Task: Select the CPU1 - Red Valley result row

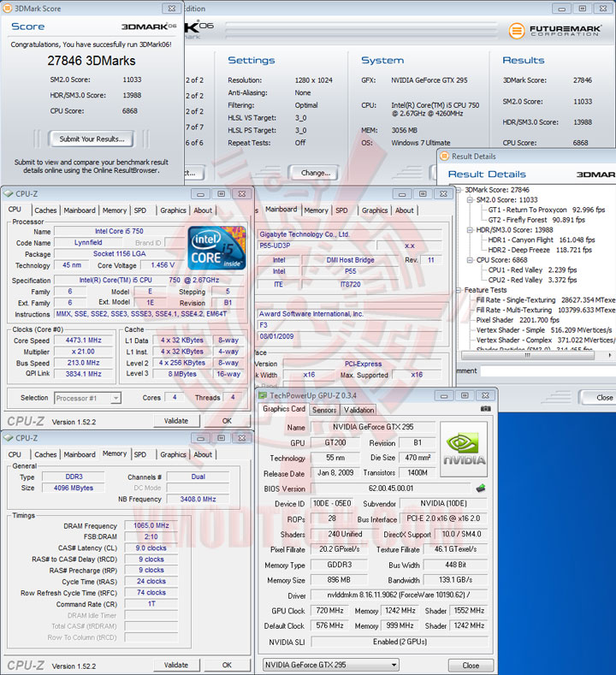Action: pos(532,269)
